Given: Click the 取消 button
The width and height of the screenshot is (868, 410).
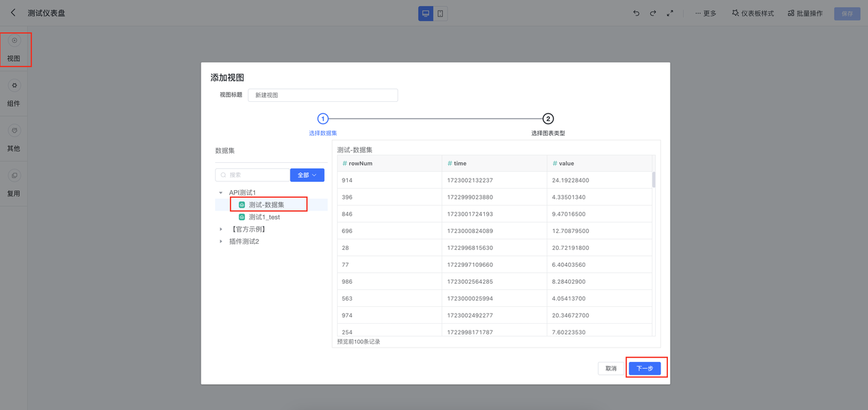Looking at the screenshot, I should click(x=609, y=368).
